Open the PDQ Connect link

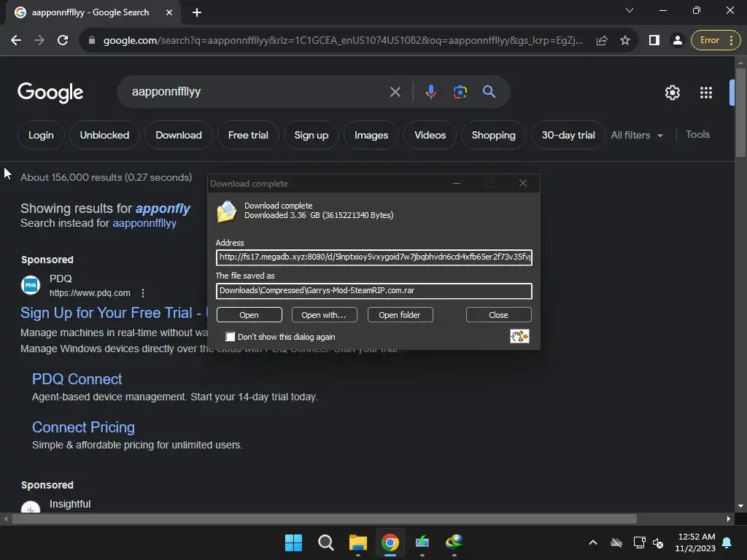click(77, 379)
